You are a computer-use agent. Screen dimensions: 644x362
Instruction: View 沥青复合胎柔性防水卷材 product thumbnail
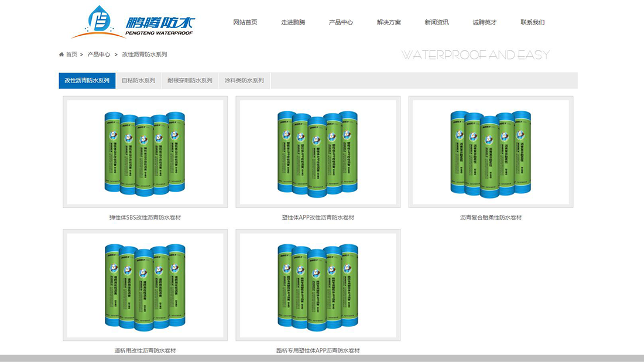[x=491, y=152]
